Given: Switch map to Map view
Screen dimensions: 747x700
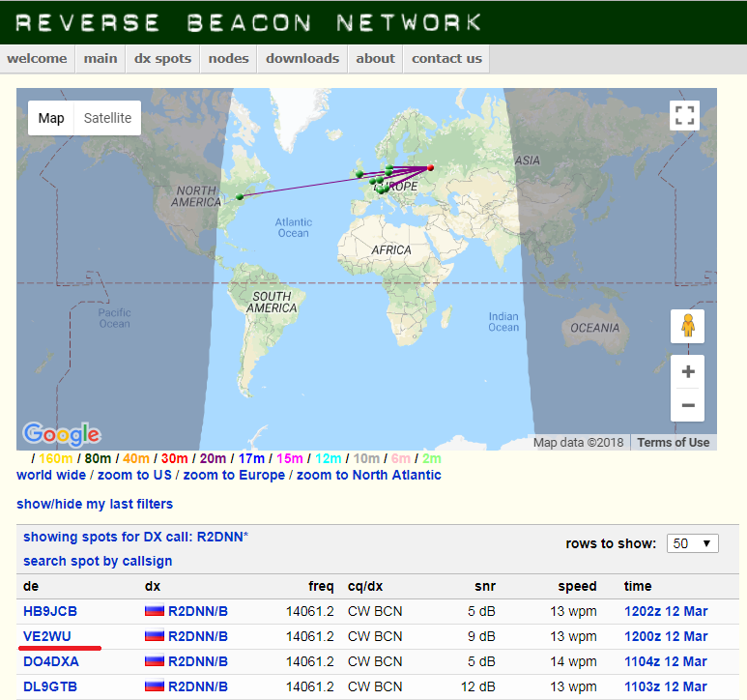Looking at the screenshot, I should 51,118.
